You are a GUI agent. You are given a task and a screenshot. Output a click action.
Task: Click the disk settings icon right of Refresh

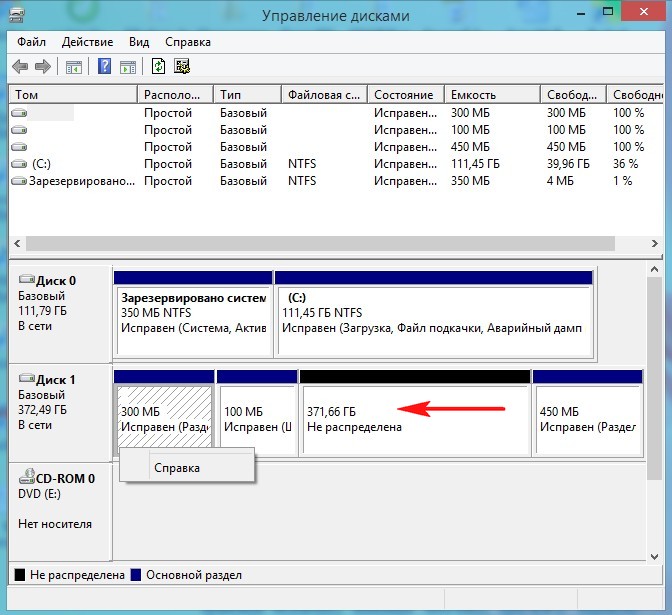[x=182, y=67]
